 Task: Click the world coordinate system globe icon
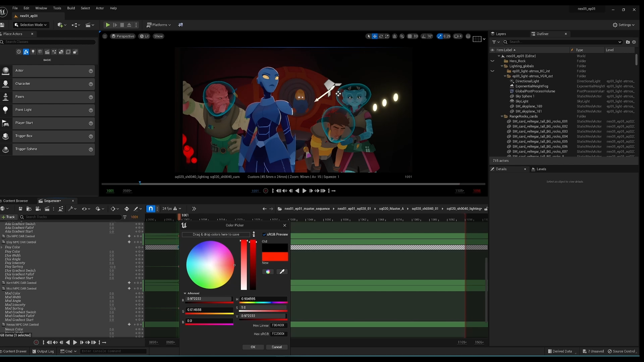click(x=395, y=36)
